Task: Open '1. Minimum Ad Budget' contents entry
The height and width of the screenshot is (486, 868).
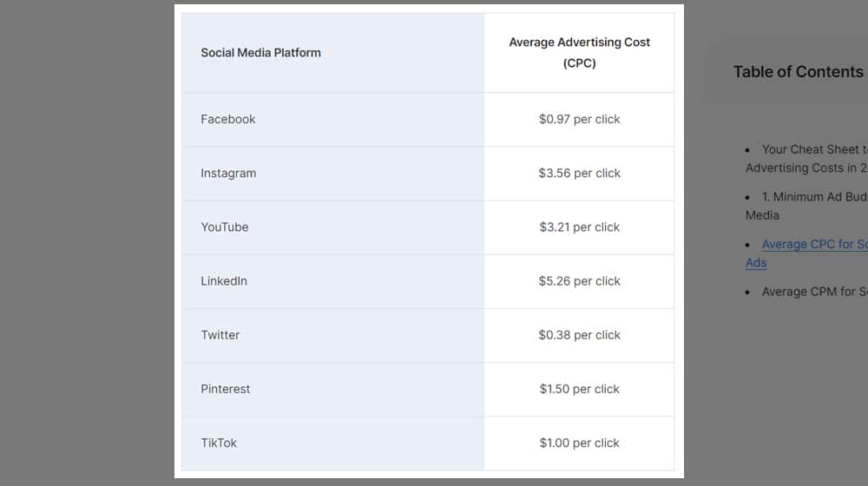Action: point(806,206)
